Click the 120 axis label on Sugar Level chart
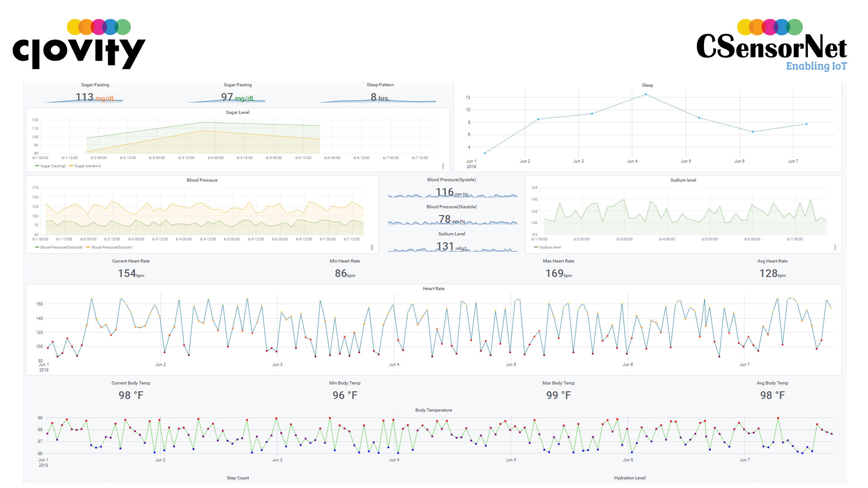 pos(35,120)
